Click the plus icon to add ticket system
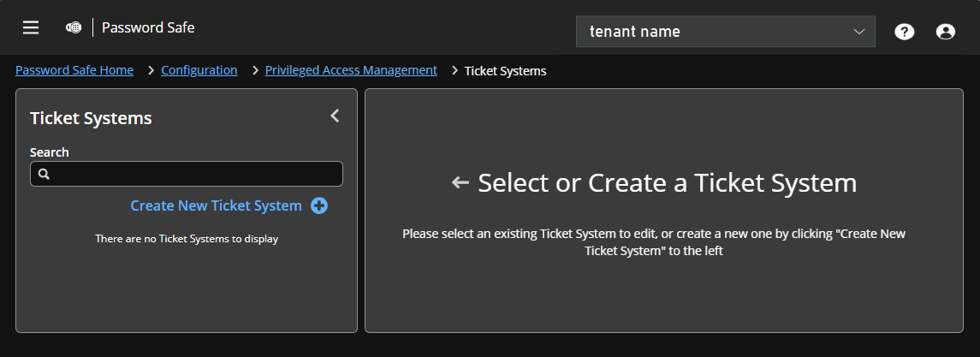 point(319,205)
